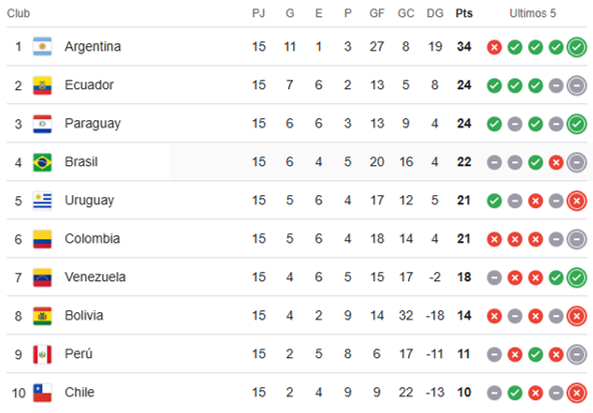Click Argentina's oldest result red loss icon
Viewport: 593px width, 413px height.
494,47
